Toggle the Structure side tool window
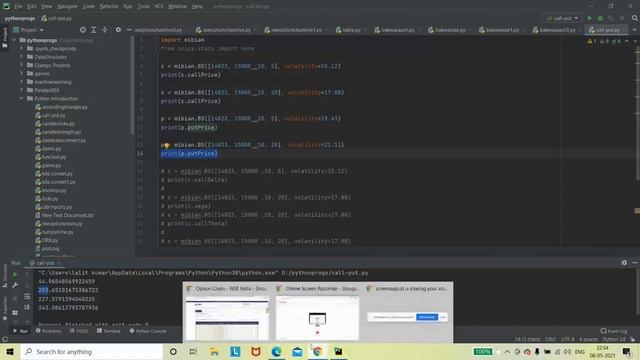The width and height of the screenshot is (640, 360). [x=5, y=276]
